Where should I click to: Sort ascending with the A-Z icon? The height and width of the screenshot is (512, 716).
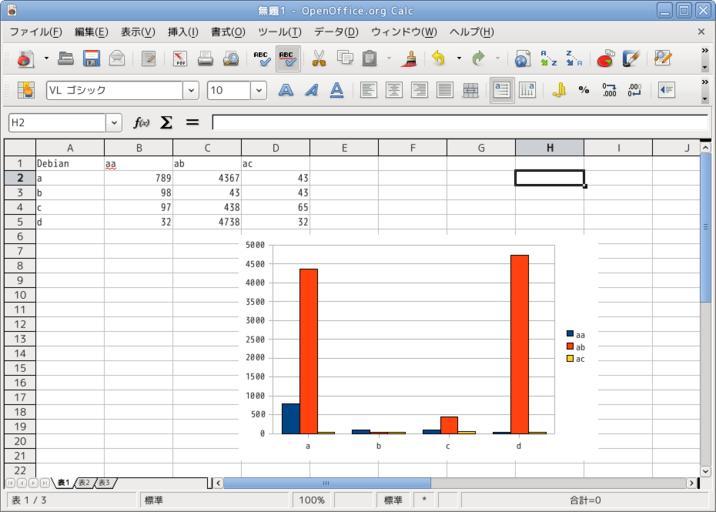coord(548,59)
